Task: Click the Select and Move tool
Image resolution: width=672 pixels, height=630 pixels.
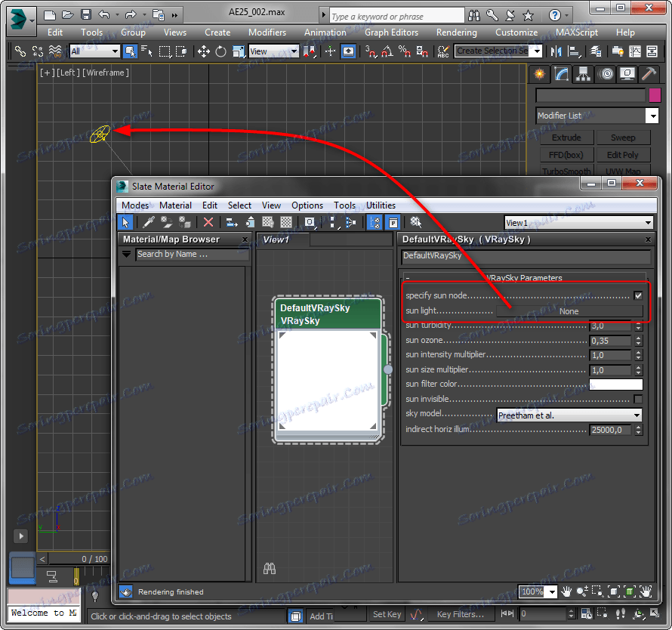Action: pyautogui.click(x=203, y=51)
